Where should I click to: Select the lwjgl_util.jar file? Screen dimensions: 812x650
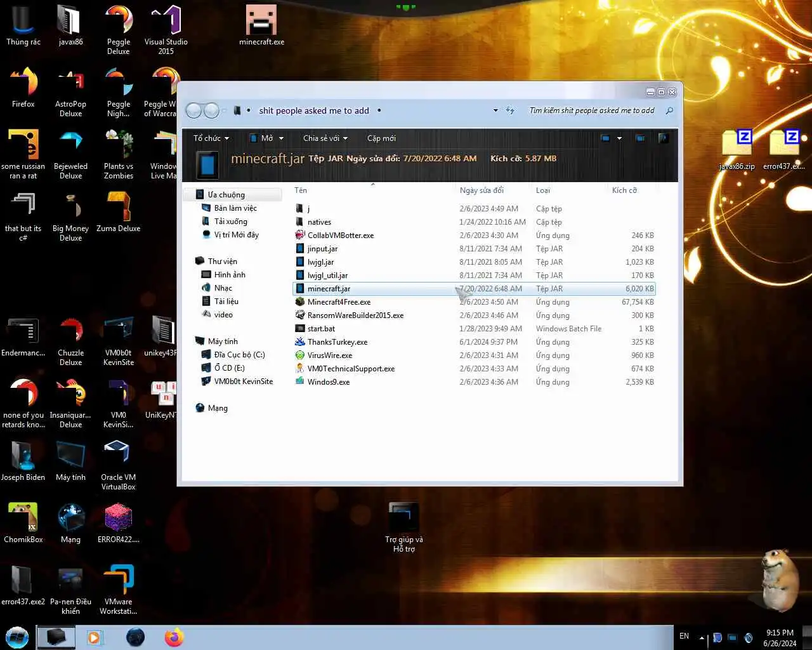point(474,275)
